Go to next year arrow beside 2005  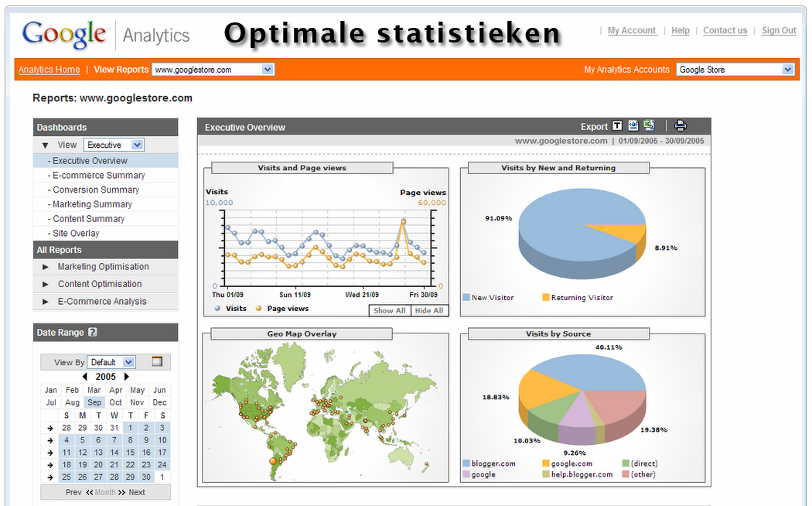pyautogui.click(x=126, y=377)
